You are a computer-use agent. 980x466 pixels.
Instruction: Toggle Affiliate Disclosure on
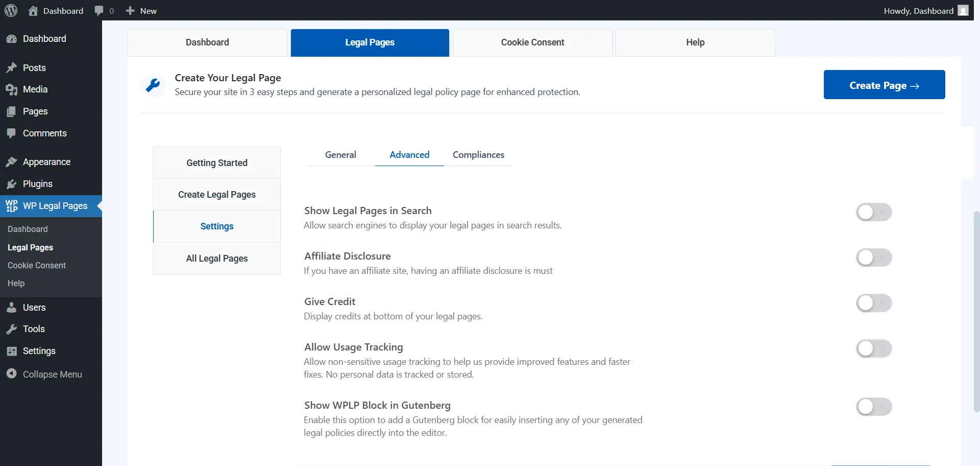873,258
